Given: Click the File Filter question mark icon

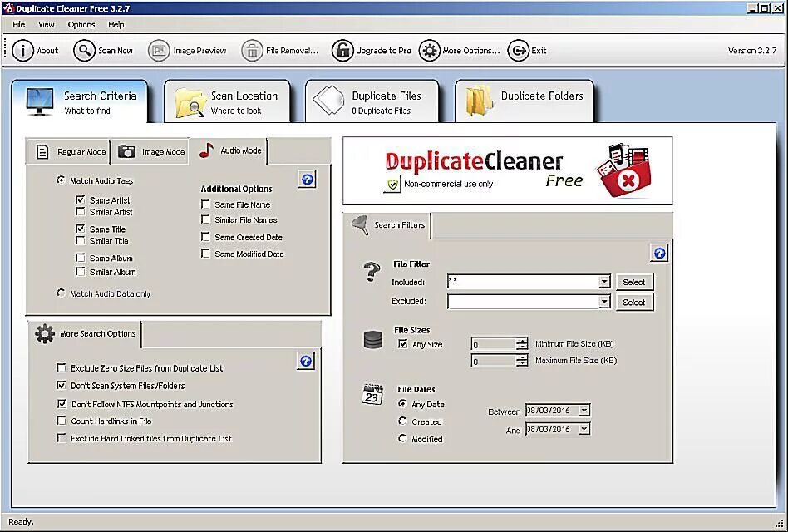Looking at the screenshot, I should click(x=372, y=271).
